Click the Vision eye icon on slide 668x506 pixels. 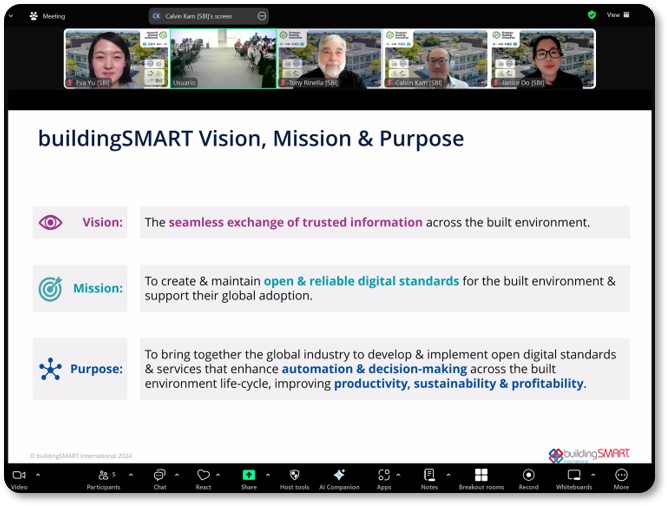tap(50, 222)
